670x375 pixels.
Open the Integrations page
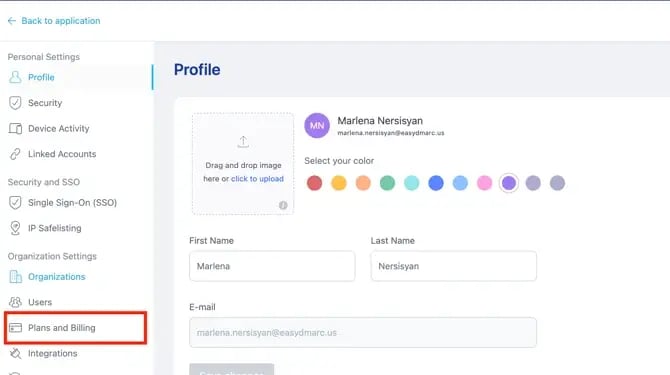pyautogui.click(x=53, y=353)
